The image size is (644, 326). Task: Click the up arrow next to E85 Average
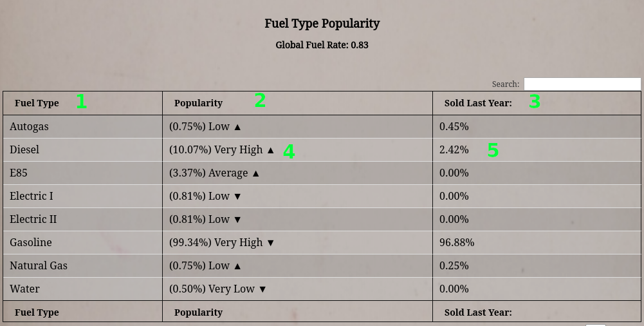pos(255,173)
